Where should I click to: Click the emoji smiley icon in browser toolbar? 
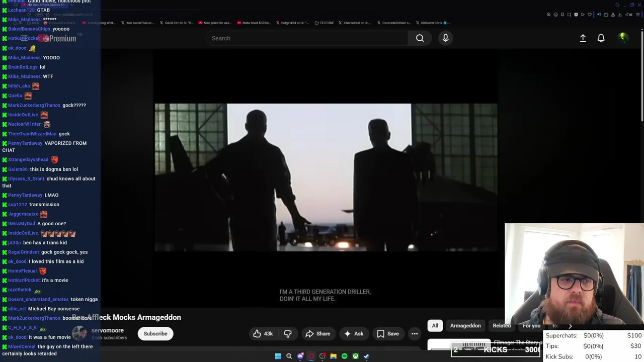(x=555, y=15)
